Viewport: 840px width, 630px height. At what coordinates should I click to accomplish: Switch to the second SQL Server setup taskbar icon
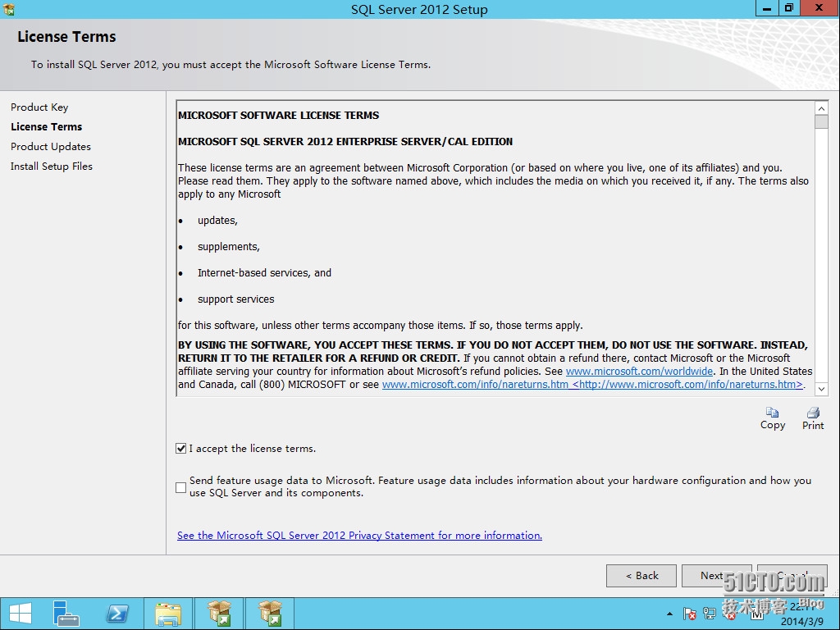tap(271, 614)
